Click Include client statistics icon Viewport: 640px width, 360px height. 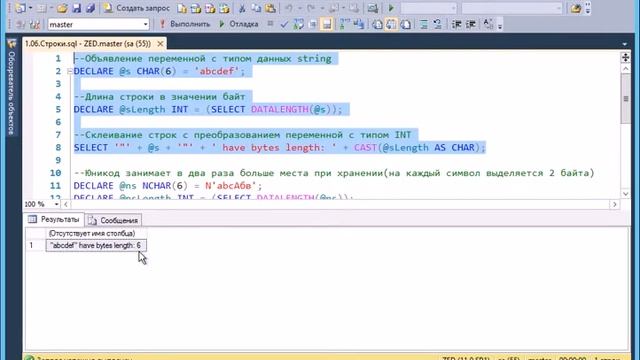coord(359,24)
